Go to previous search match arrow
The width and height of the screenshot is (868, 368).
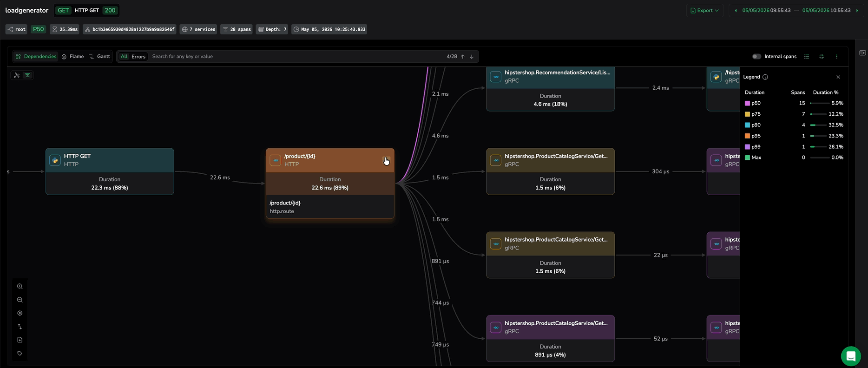[x=463, y=57]
